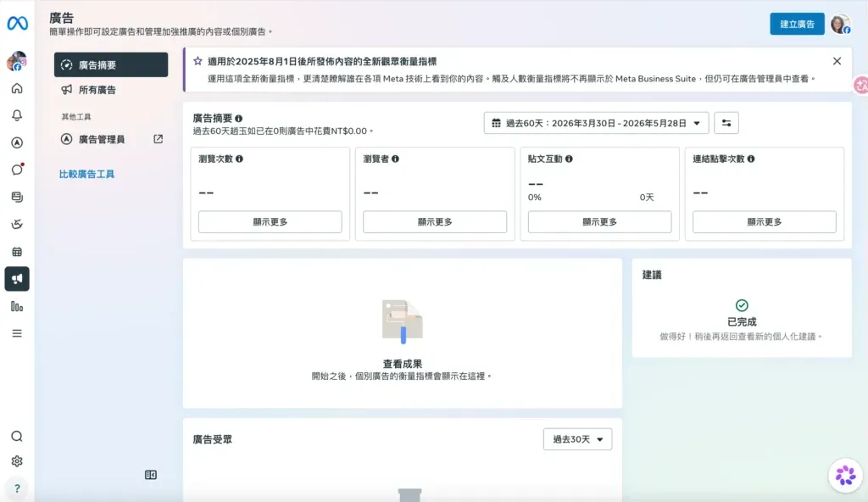The image size is (868, 502).
Task: Open the all tools hamburger menu icon
Action: (x=17, y=333)
